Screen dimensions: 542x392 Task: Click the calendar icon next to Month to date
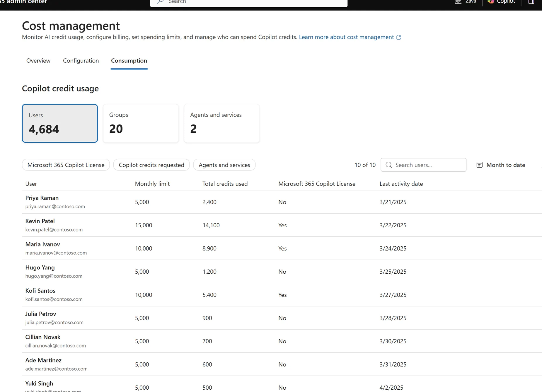(x=479, y=165)
